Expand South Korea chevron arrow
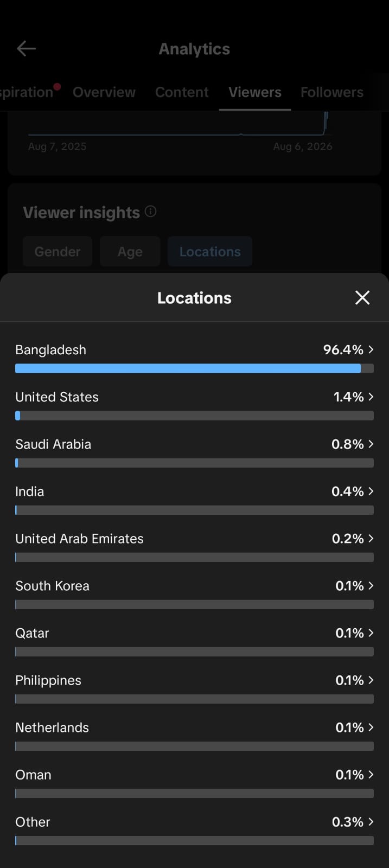 click(x=371, y=585)
